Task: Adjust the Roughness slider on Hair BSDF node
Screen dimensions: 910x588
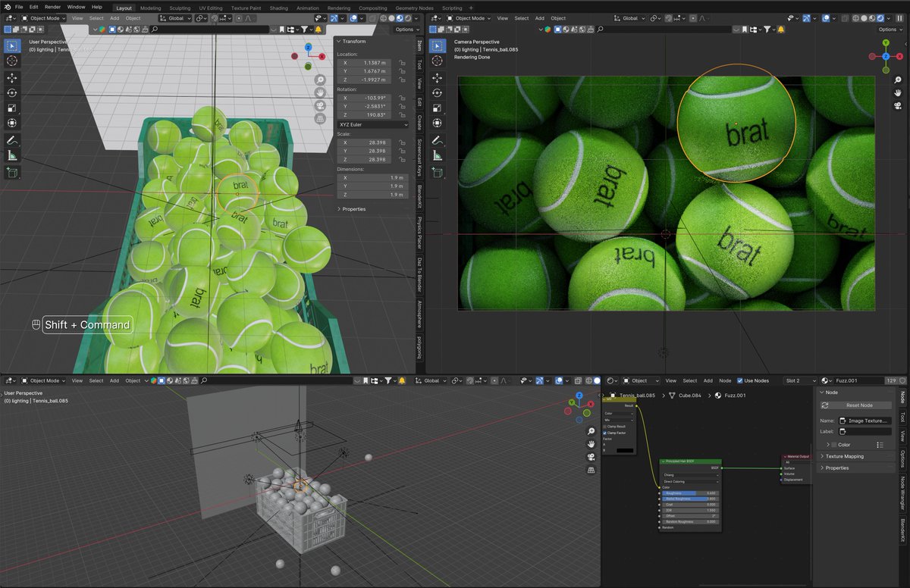Action: [690, 493]
